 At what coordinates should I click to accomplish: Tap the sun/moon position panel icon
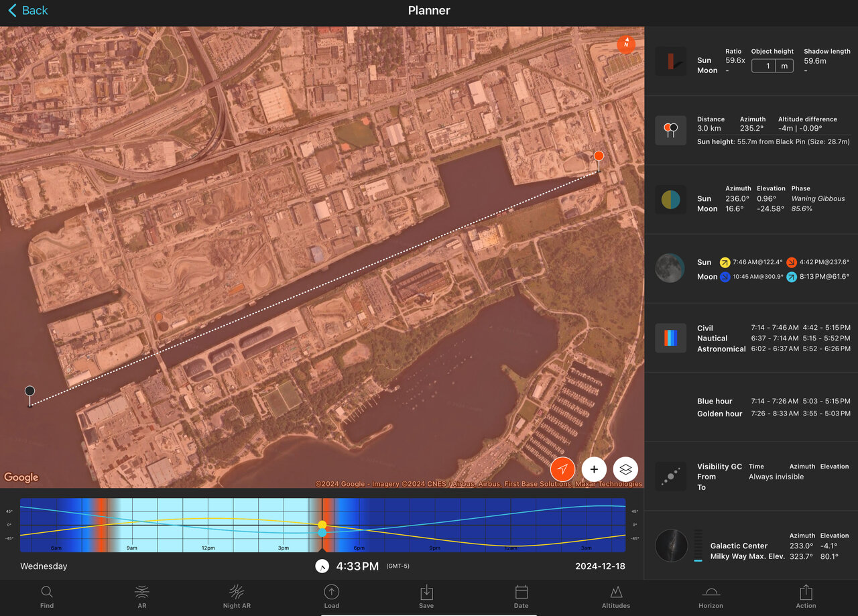(670, 200)
